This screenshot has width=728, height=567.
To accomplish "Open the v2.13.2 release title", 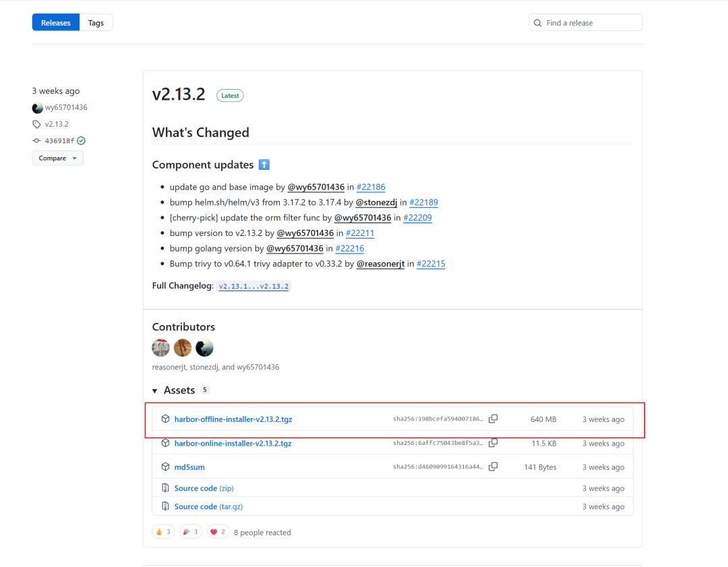I will 179,94.
